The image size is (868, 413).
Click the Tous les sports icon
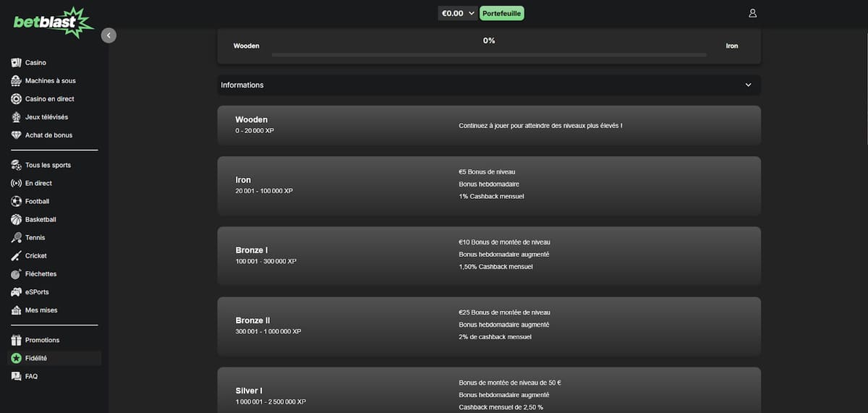pyautogui.click(x=17, y=165)
